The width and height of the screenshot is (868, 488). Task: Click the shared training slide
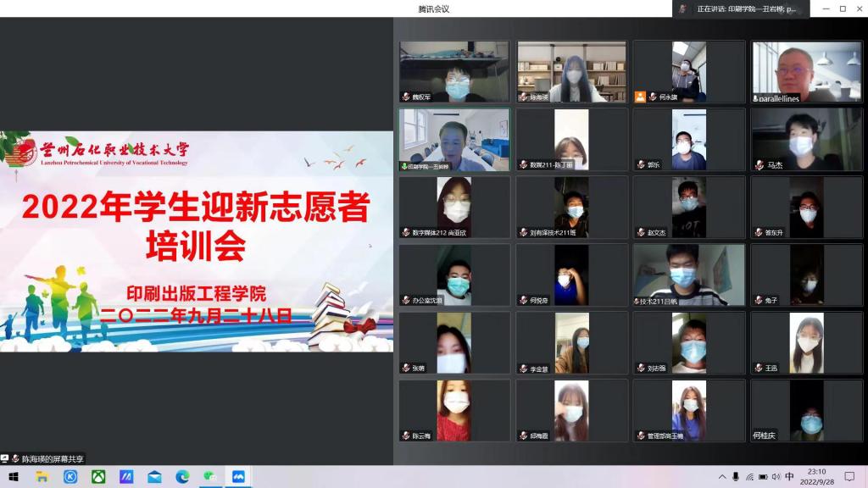[x=197, y=241]
